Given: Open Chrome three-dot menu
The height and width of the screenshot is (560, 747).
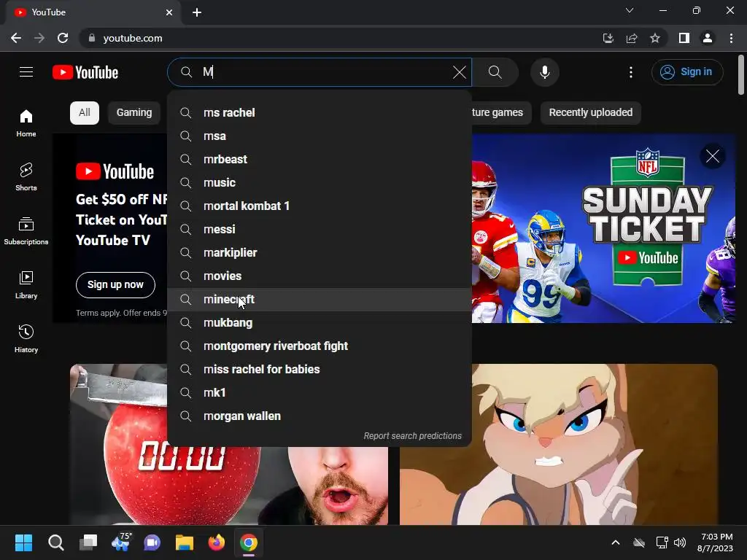Looking at the screenshot, I should 731,38.
